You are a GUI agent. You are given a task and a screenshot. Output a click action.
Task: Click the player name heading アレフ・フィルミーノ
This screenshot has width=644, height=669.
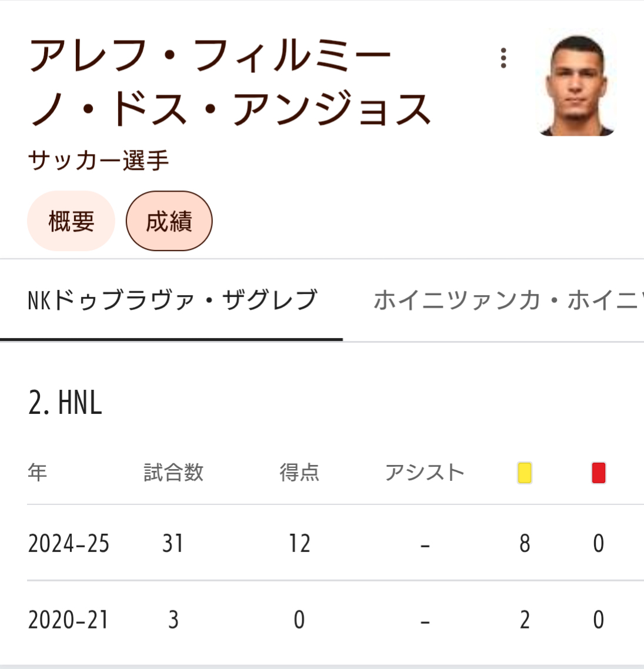[x=229, y=82]
